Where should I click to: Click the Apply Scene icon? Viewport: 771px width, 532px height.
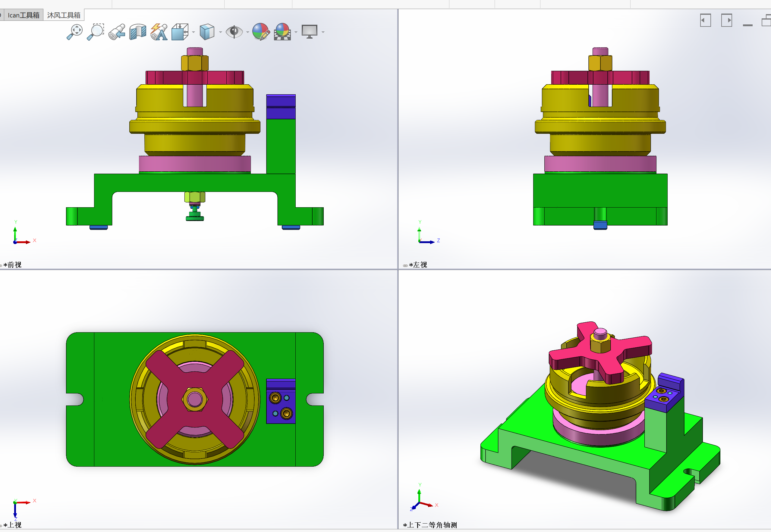[x=282, y=32]
